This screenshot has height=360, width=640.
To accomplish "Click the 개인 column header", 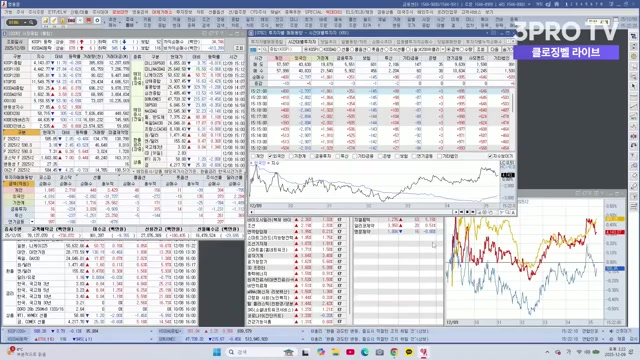I will tap(279, 58).
